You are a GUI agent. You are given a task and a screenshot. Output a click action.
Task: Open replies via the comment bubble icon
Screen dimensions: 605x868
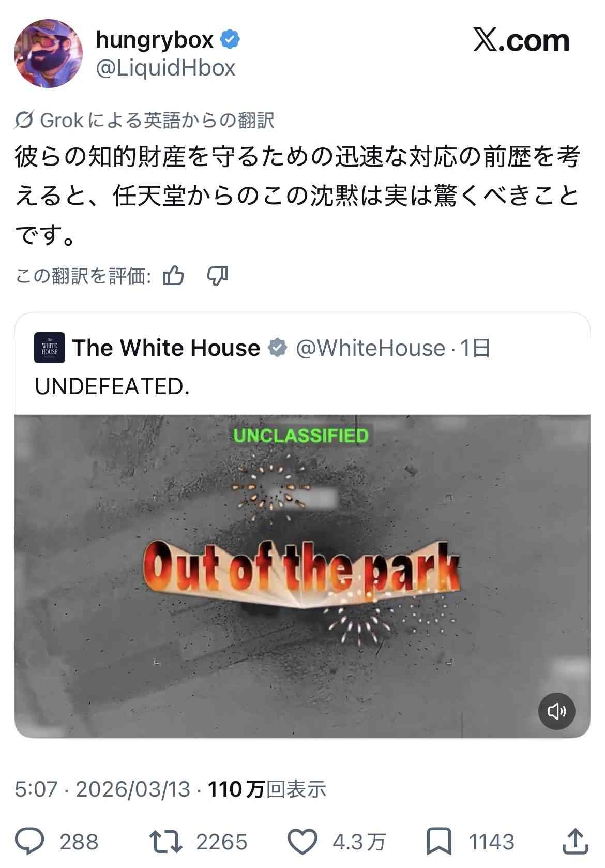point(29,842)
